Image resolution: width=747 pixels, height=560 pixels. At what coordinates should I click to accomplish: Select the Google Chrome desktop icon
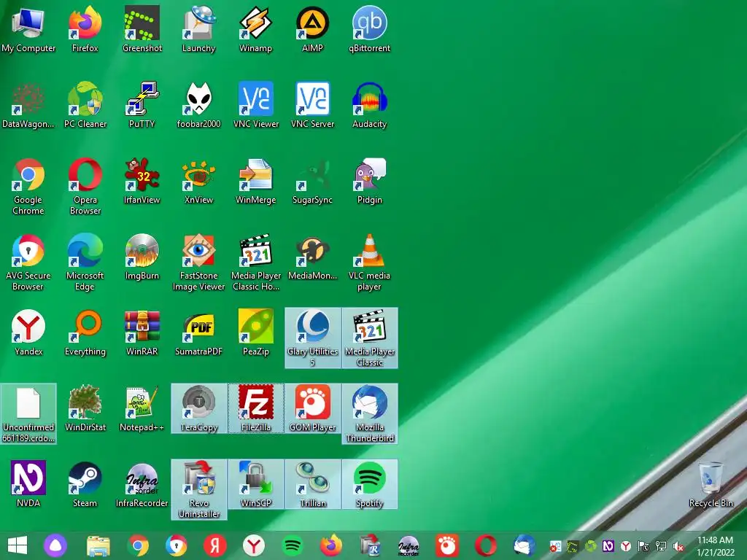pos(28,186)
